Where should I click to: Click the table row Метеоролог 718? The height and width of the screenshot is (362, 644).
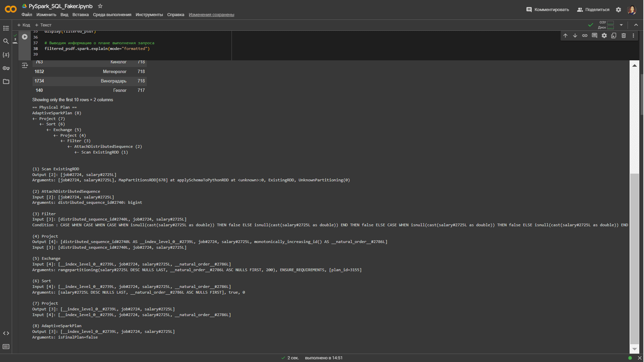(89, 72)
